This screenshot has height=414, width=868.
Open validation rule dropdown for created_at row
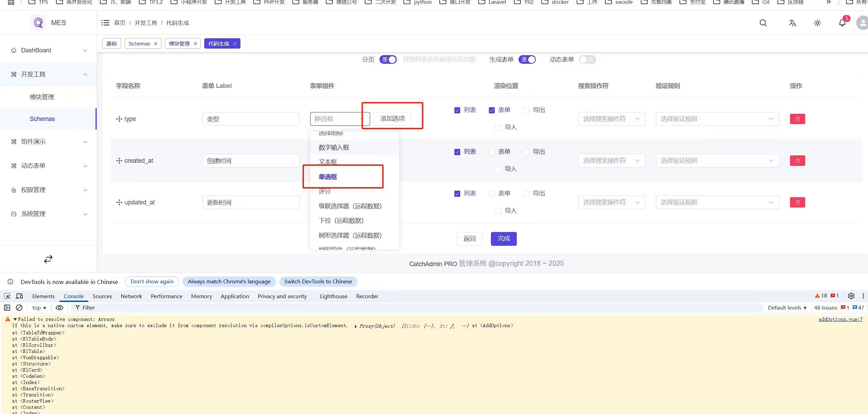pyautogui.click(x=717, y=161)
